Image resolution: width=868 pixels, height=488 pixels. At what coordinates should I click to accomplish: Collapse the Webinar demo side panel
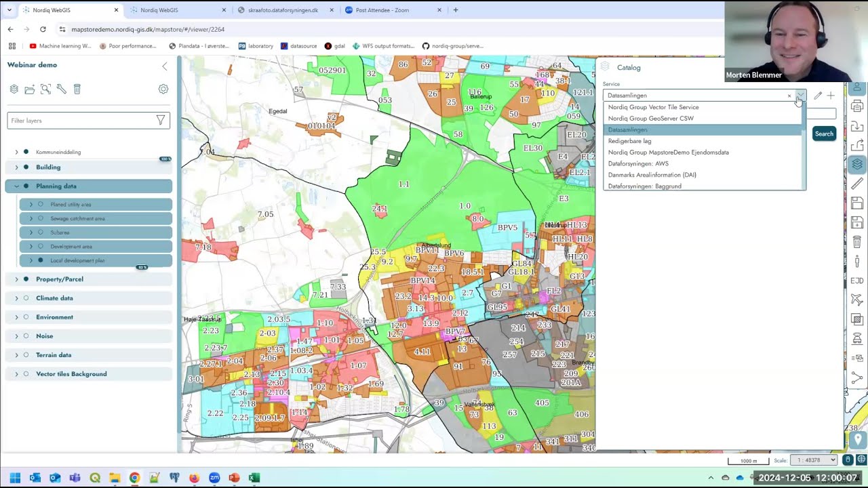click(x=164, y=66)
